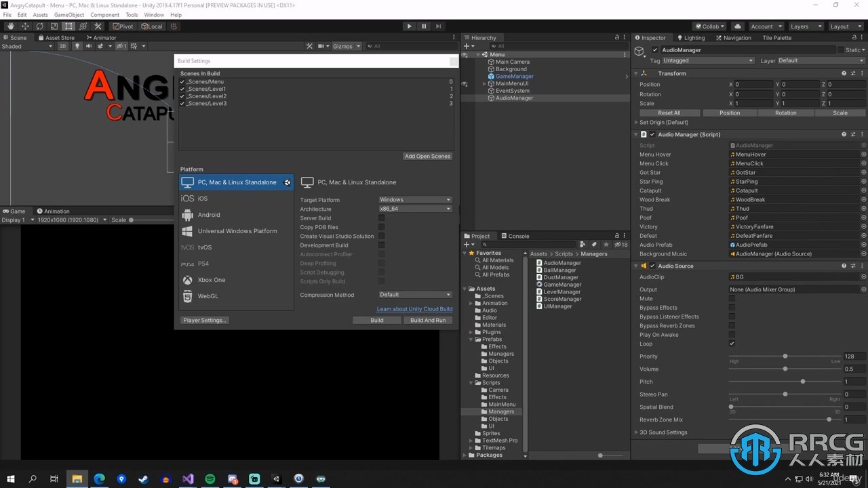Select WebGL platform in list
The width and height of the screenshot is (868, 488).
pyautogui.click(x=236, y=296)
